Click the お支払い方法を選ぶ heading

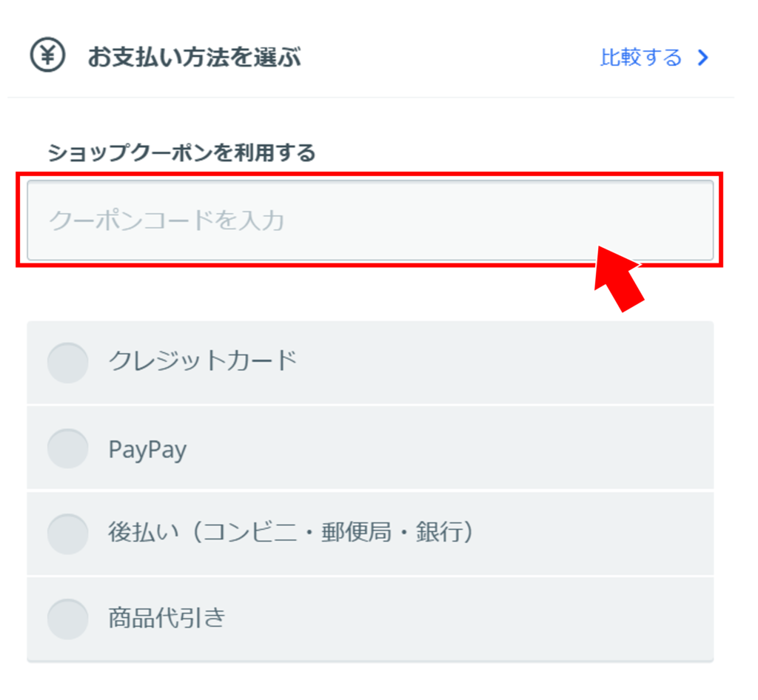point(194,57)
